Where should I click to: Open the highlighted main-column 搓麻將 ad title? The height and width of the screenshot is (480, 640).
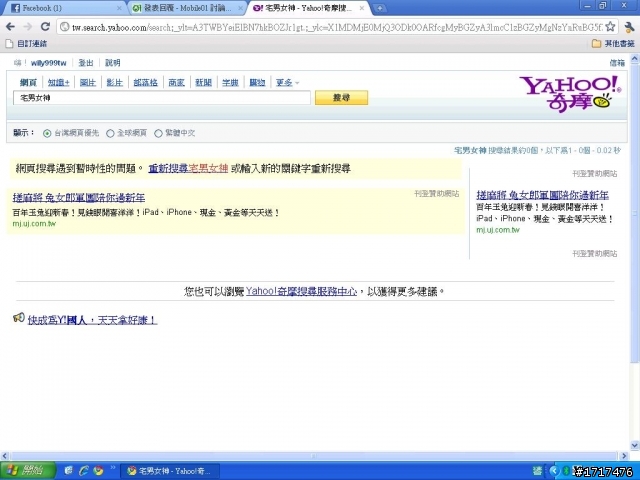tap(79, 198)
